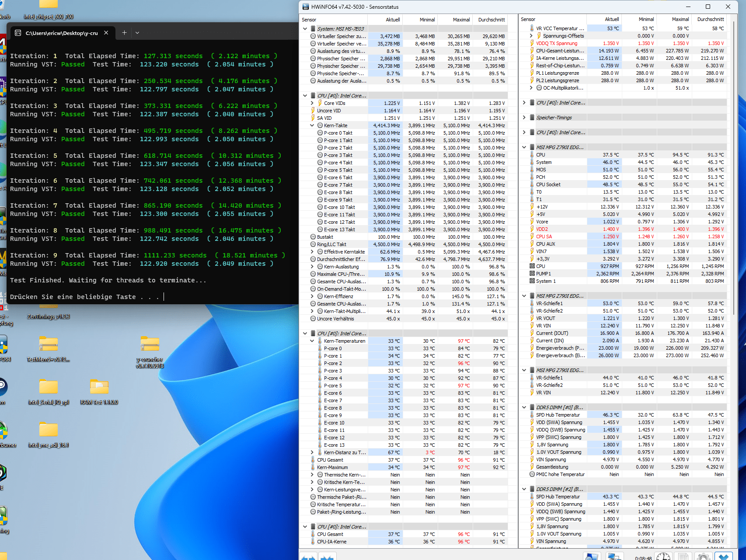
Task: Select the Bustakt row
Action: 404,237
